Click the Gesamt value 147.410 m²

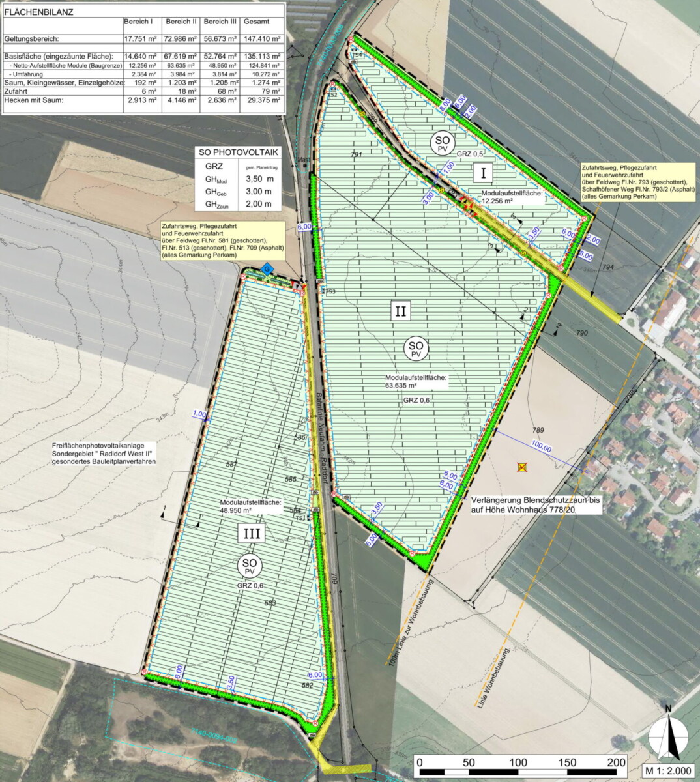click(261, 39)
